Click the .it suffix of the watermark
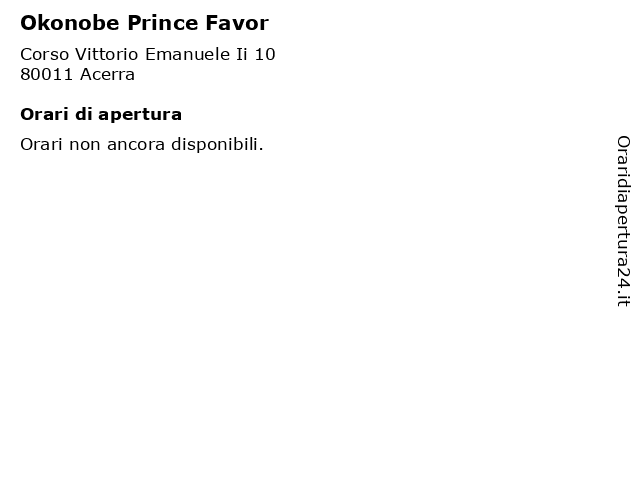This screenshot has width=640, height=480. (623, 298)
